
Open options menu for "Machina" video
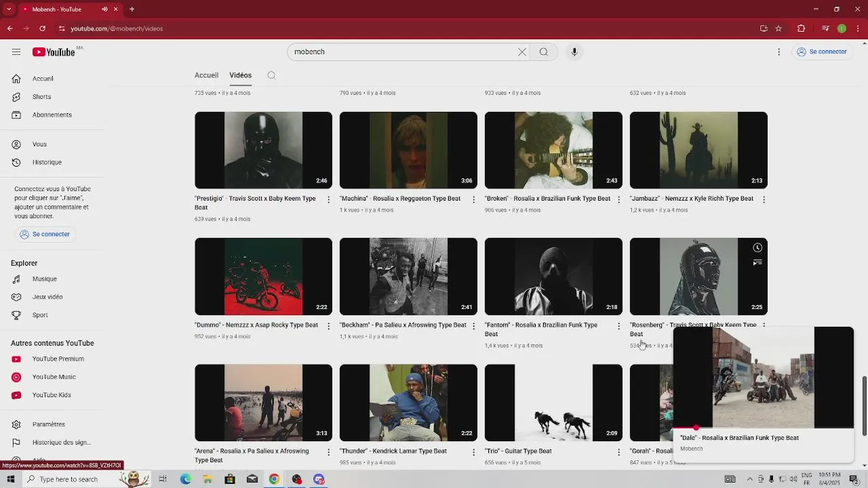pos(474,200)
